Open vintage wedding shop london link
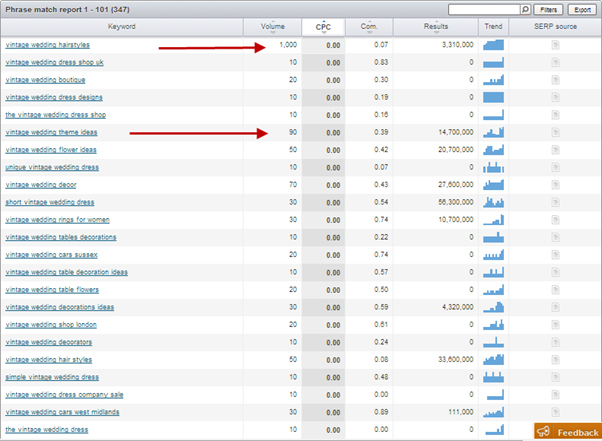Image resolution: width=602 pixels, height=441 pixels. (x=51, y=325)
